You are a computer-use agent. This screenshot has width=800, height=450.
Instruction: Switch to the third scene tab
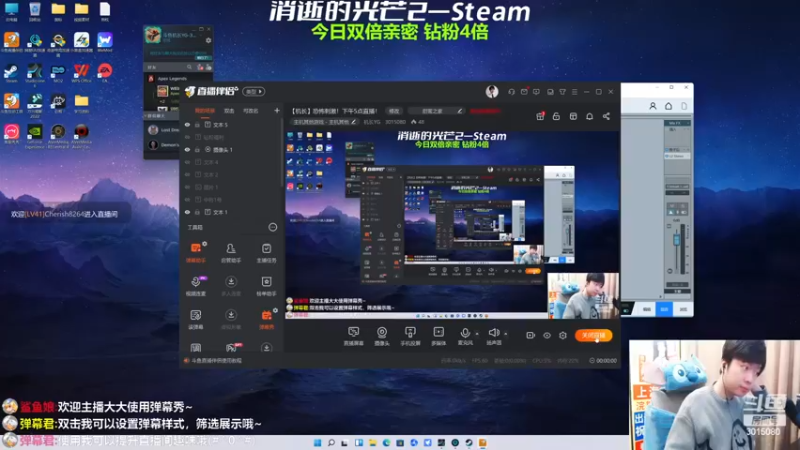tap(251, 111)
